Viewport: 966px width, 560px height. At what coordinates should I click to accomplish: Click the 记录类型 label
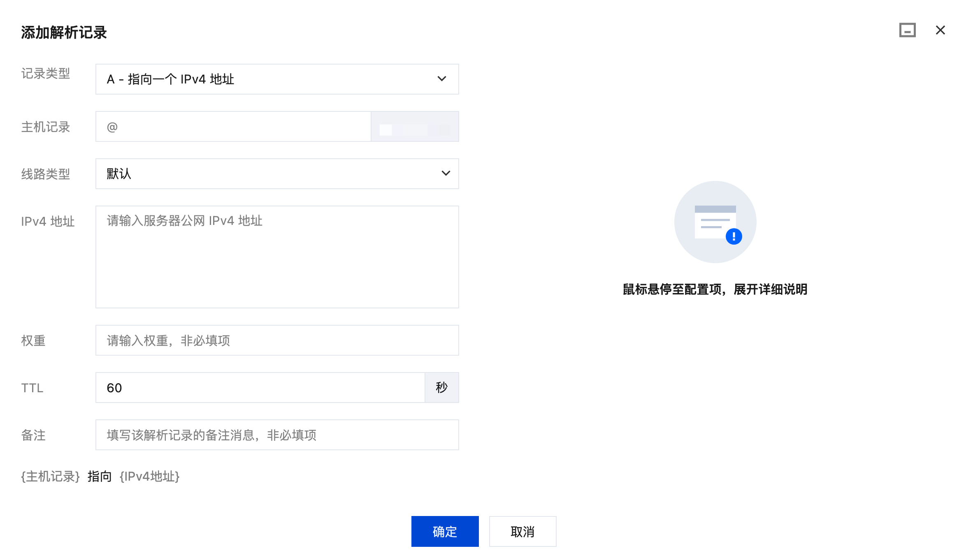(46, 74)
